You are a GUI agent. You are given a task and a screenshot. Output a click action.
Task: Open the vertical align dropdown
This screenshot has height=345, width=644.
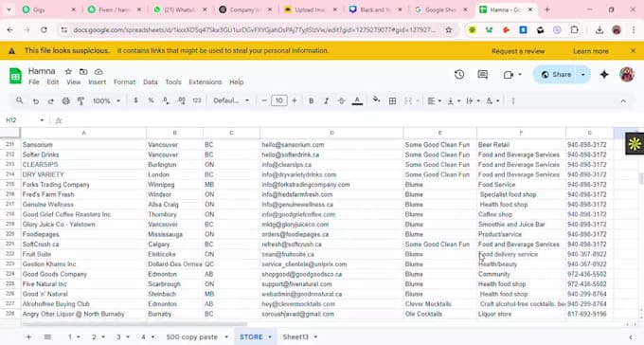pyautogui.click(x=454, y=100)
